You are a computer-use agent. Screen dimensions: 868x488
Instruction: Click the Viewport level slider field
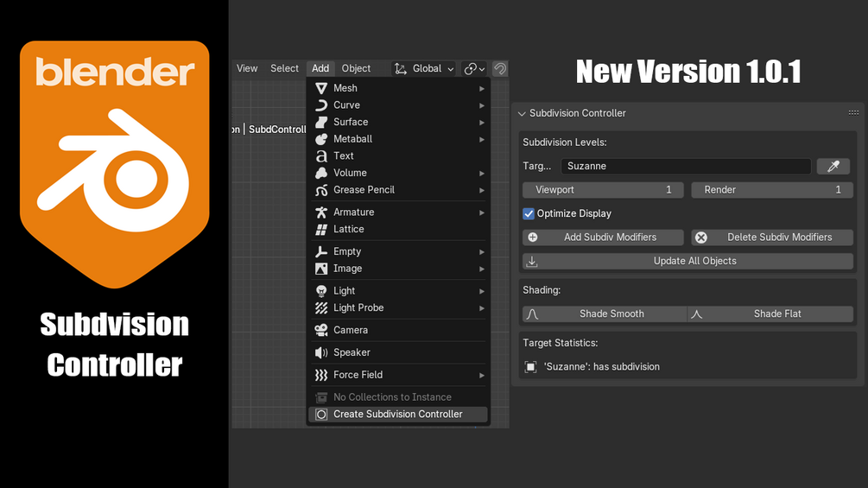coord(603,190)
